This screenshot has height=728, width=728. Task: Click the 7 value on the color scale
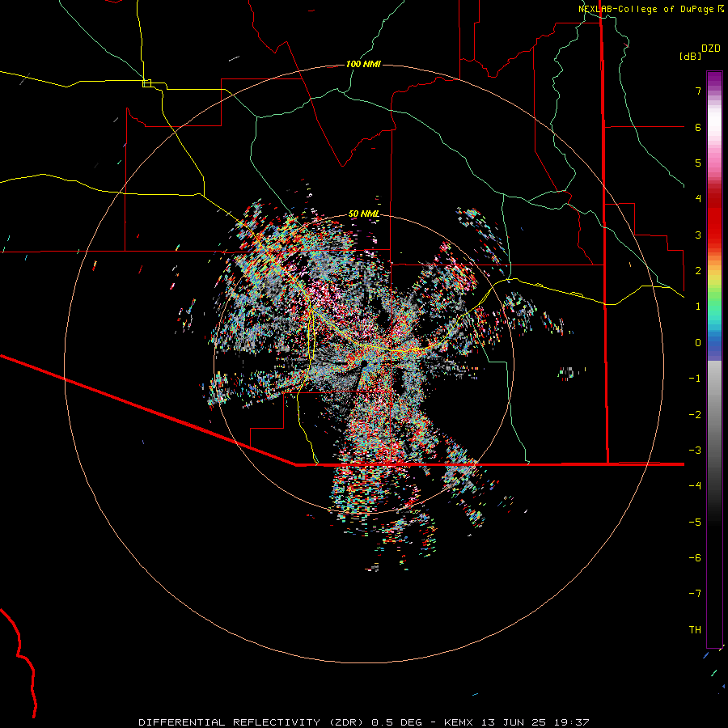[x=698, y=91]
